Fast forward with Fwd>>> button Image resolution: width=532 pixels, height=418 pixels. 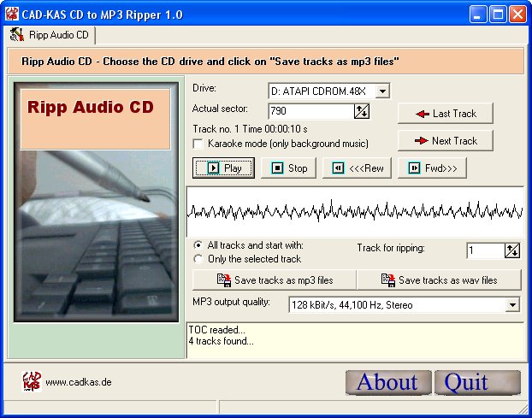point(437,168)
